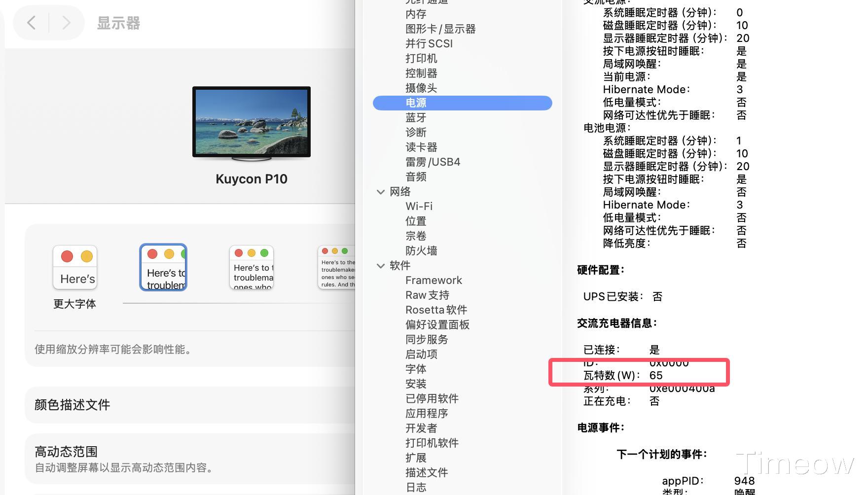The height and width of the screenshot is (495, 868).
Task: Click the UPS已安装 label
Action: tap(613, 297)
